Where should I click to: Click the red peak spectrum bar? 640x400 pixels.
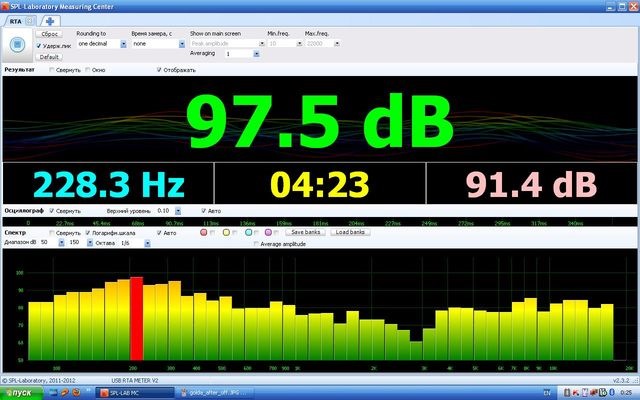pos(136,318)
